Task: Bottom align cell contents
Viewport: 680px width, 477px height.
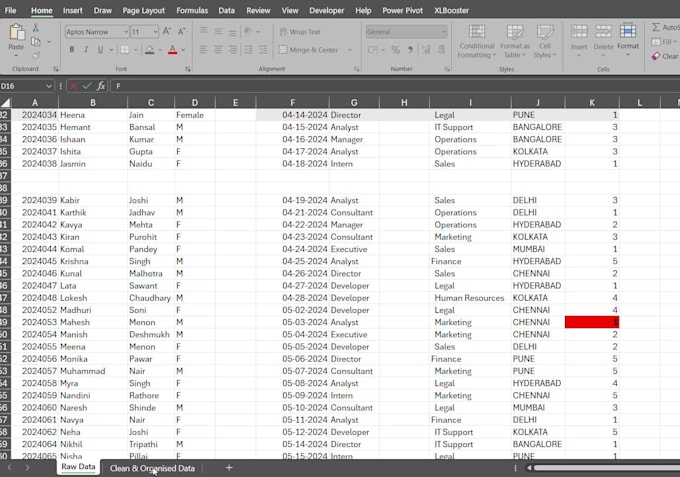Action: [x=233, y=31]
